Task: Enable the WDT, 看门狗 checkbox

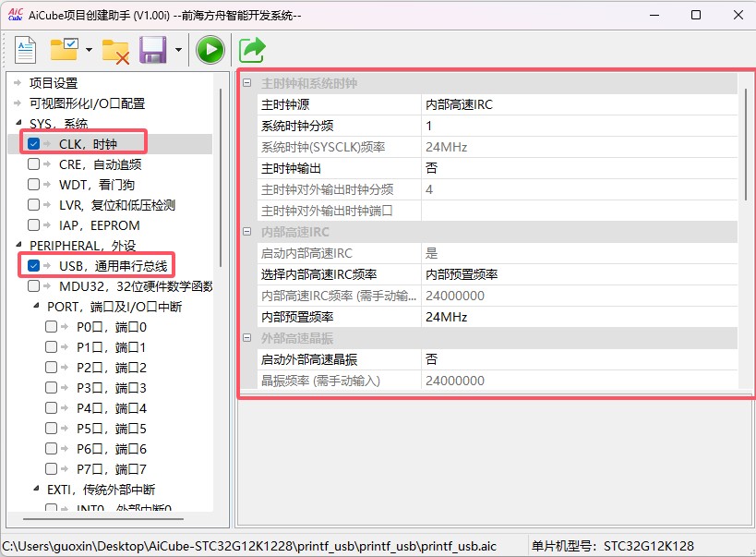Action: tap(34, 185)
